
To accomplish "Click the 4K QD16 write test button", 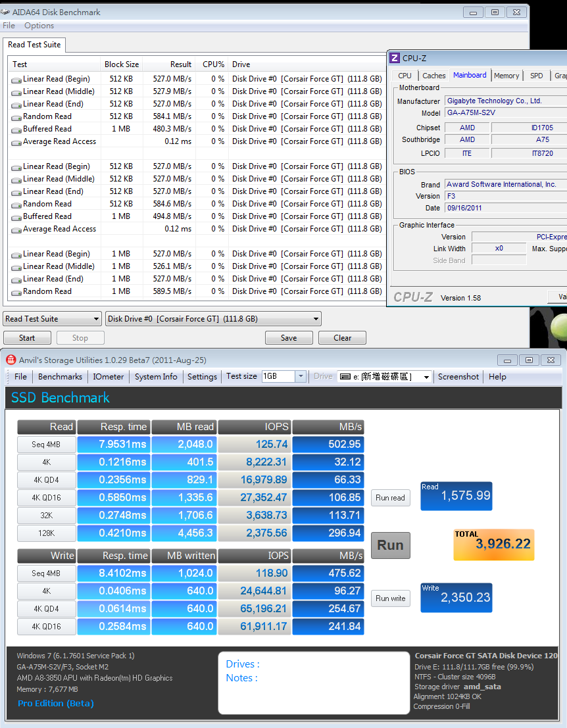I will point(47,626).
